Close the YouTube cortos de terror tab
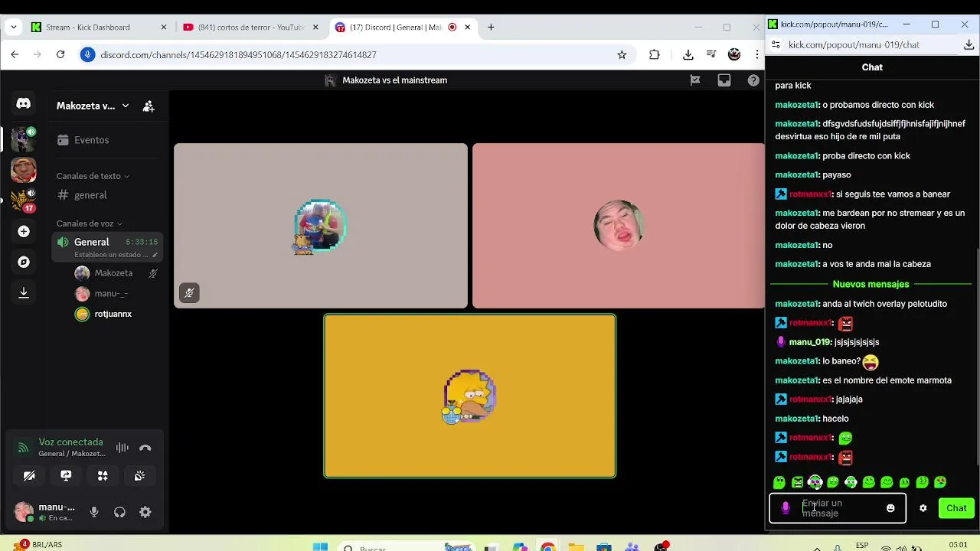 pyautogui.click(x=315, y=28)
